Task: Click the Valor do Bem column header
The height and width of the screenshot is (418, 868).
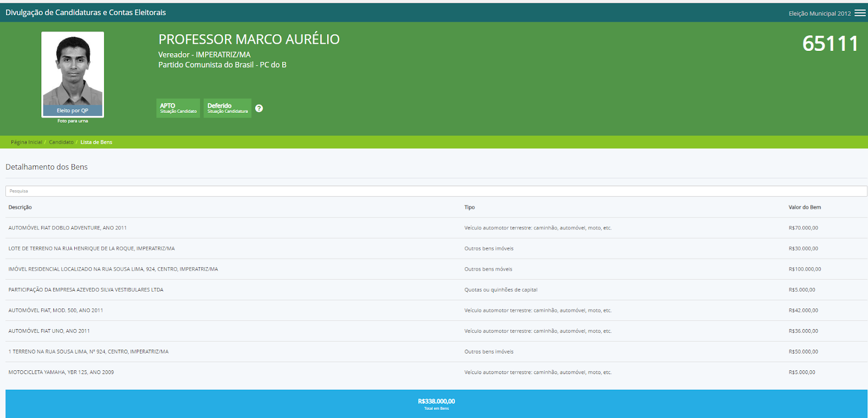Action: 805,207
